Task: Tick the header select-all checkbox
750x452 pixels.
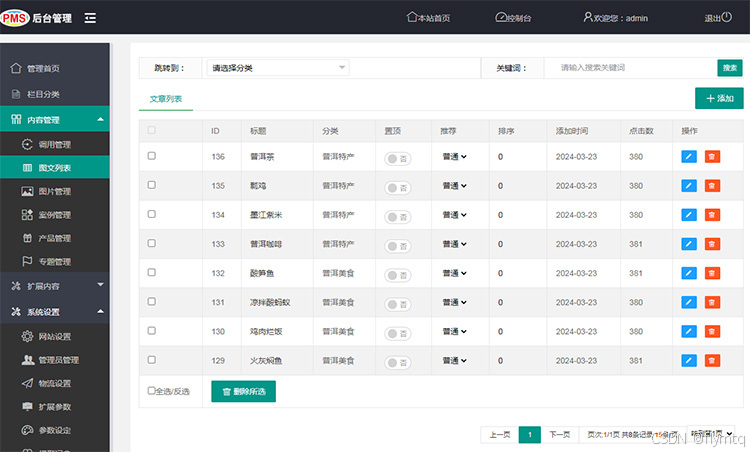Action: [x=152, y=130]
